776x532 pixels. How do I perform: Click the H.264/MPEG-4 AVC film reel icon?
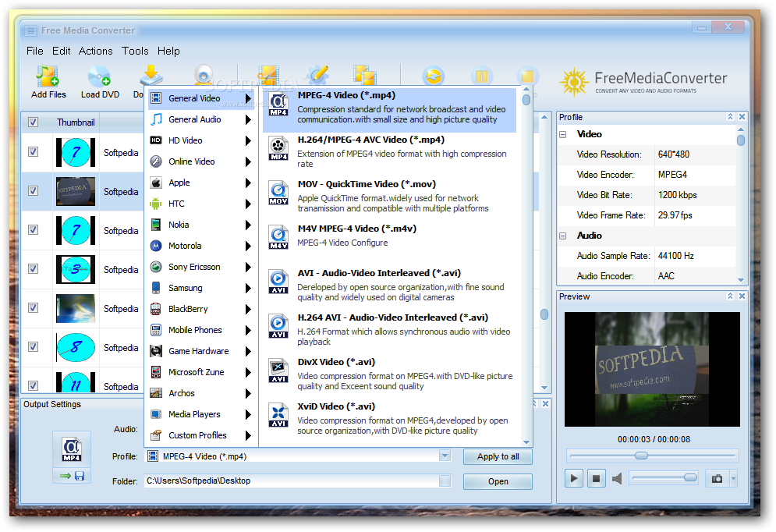(278, 148)
